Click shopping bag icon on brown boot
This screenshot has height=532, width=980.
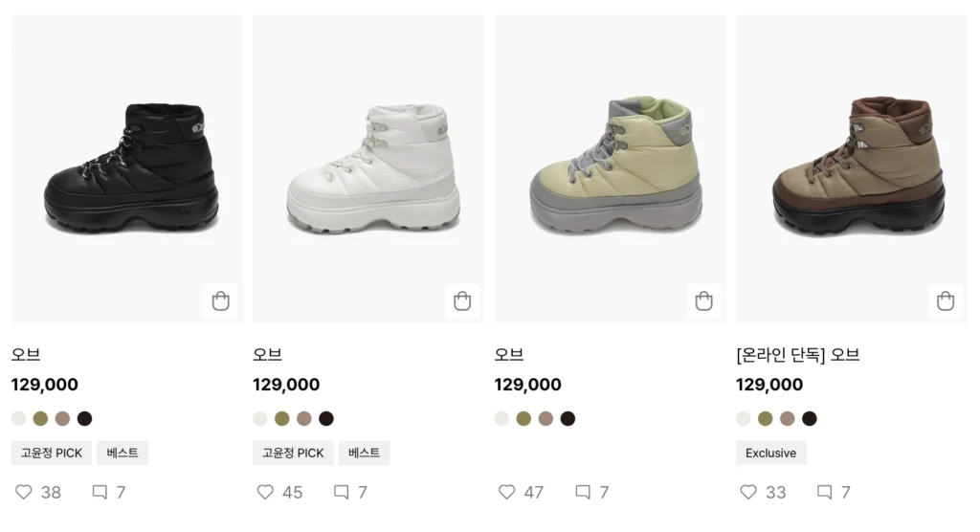946,301
